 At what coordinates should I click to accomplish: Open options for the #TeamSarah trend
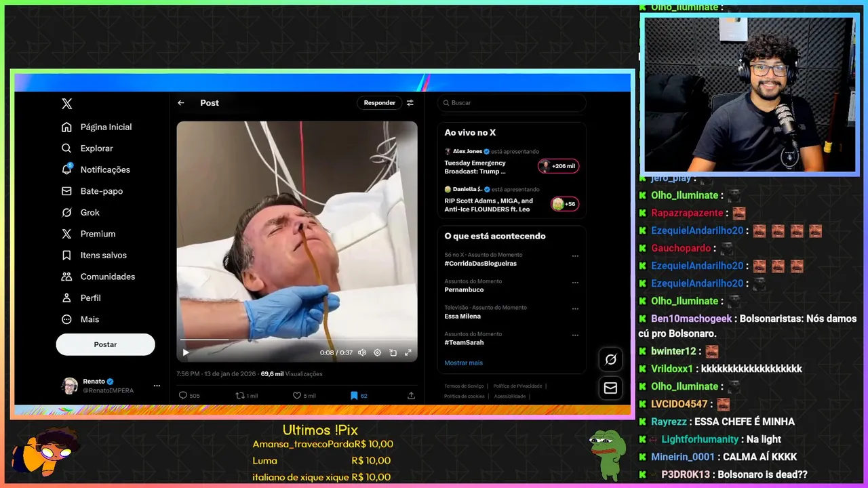point(575,335)
